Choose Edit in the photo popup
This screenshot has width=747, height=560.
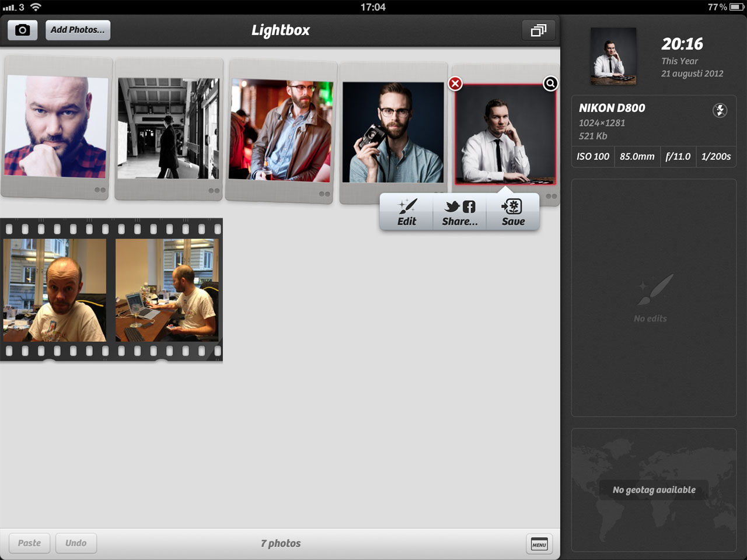tap(407, 212)
